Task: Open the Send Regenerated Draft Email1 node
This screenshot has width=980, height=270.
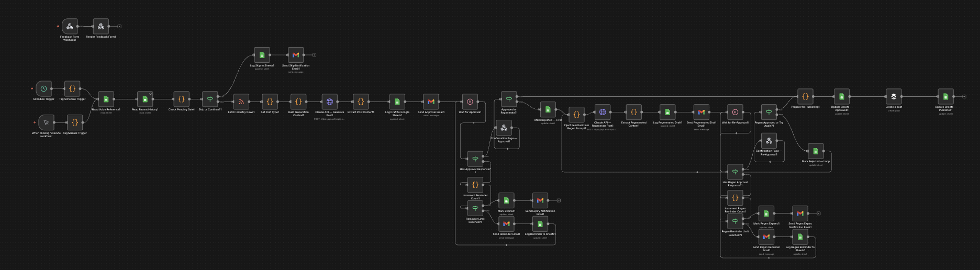Action: pos(701,112)
